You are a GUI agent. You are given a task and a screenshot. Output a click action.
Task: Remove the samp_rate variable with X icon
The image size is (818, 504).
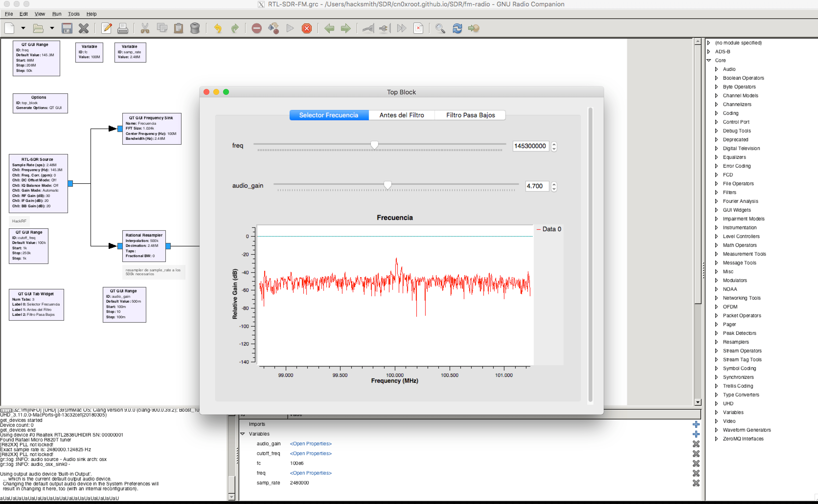point(696,483)
